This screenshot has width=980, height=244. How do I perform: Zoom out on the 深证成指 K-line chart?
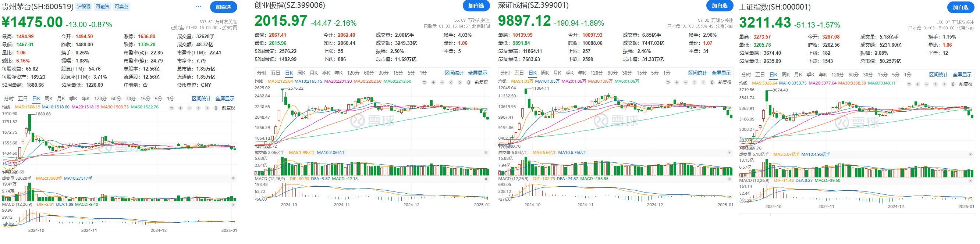click(x=685, y=82)
